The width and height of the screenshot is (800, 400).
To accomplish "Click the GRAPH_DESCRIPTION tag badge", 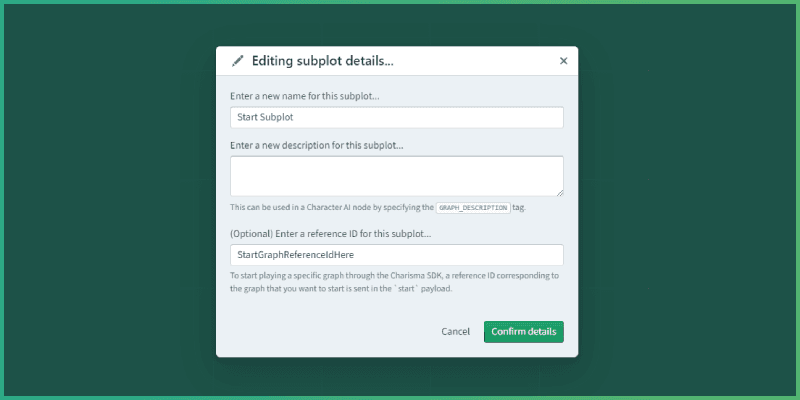I will point(473,208).
